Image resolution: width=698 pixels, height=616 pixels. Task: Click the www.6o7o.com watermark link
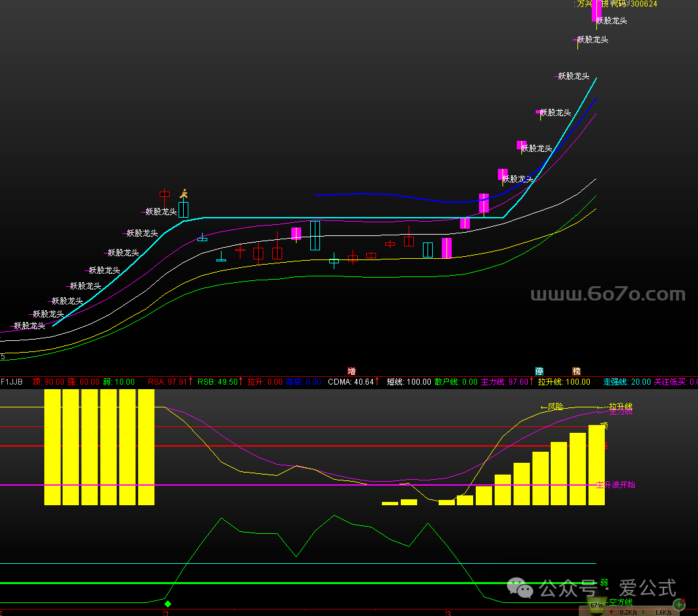pos(607,295)
